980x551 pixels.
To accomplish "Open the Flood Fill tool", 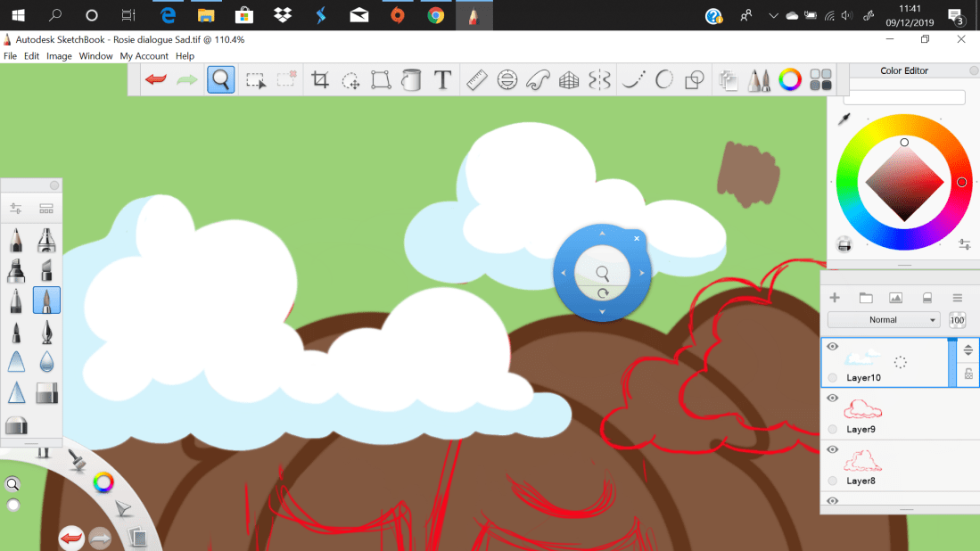I will click(x=411, y=79).
